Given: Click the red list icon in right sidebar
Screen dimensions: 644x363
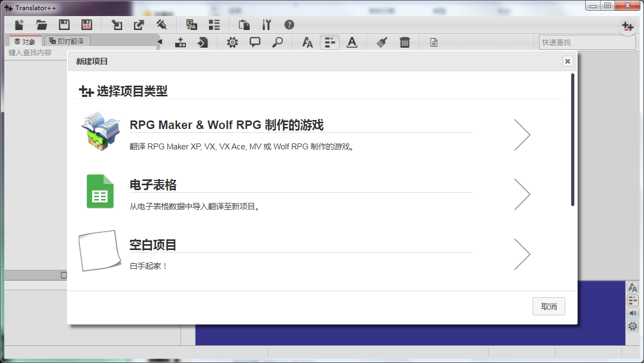Looking at the screenshot, I should click(633, 300).
